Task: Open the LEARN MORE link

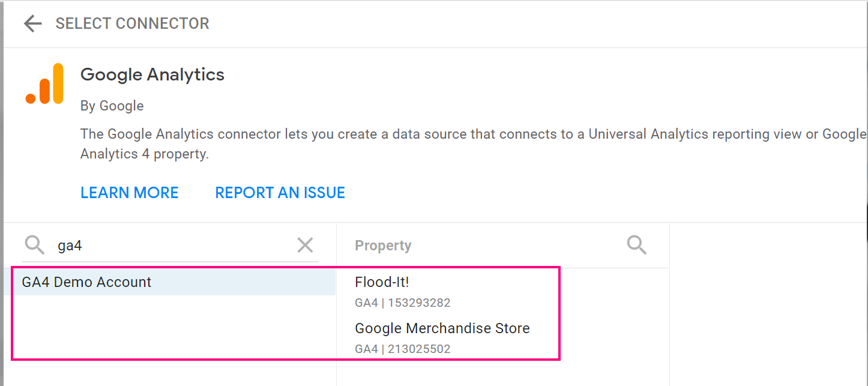Action: tap(130, 193)
